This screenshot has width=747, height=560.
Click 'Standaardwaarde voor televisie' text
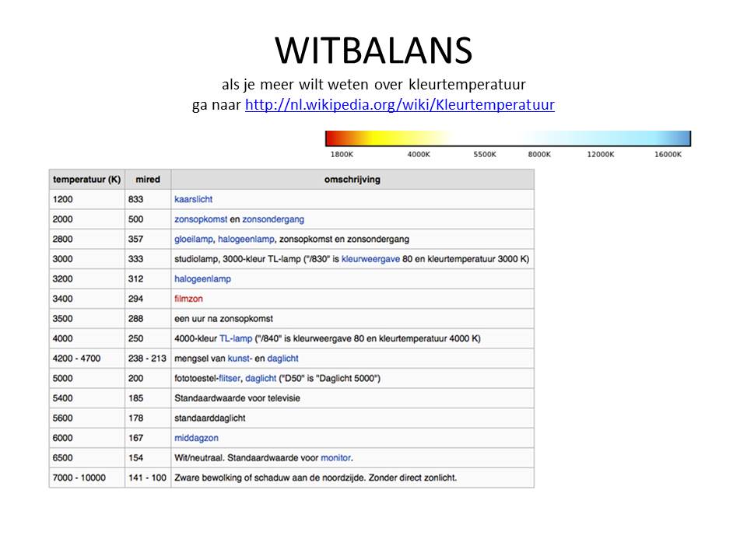[x=237, y=398]
